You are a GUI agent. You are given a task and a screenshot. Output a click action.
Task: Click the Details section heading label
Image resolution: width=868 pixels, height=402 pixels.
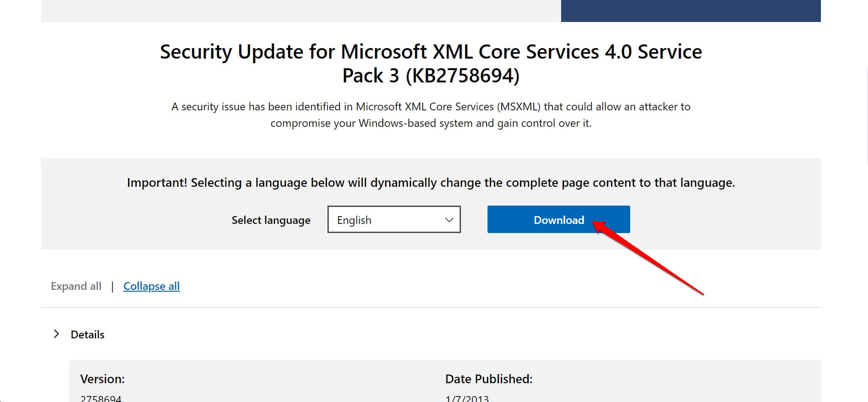point(87,335)
